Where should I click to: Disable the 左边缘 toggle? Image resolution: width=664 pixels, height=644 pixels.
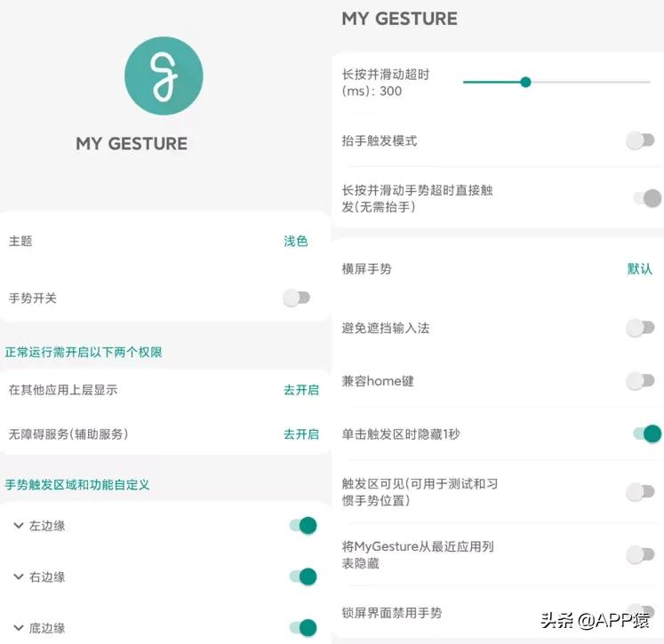pos(303,526)
